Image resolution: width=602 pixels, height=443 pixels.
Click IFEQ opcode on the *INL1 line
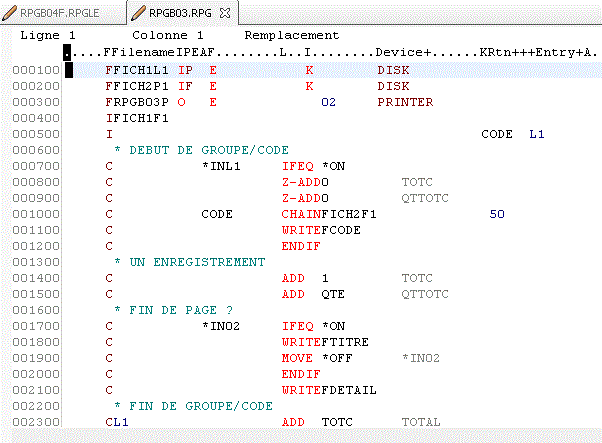(x=298, y=166)
